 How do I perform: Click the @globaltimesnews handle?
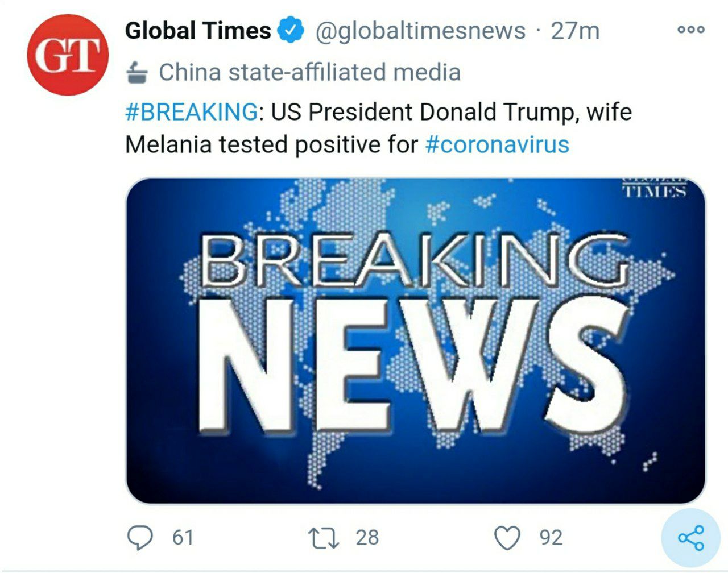pos(420,31)
